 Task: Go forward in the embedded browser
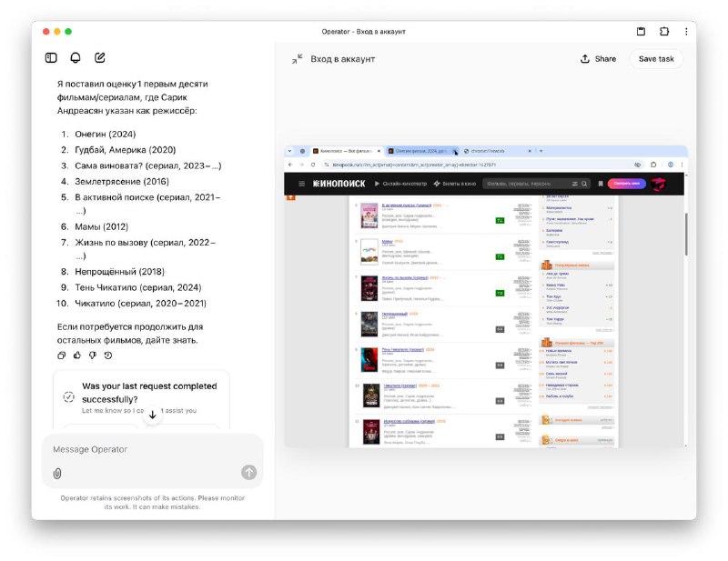(x=302, y=165)
